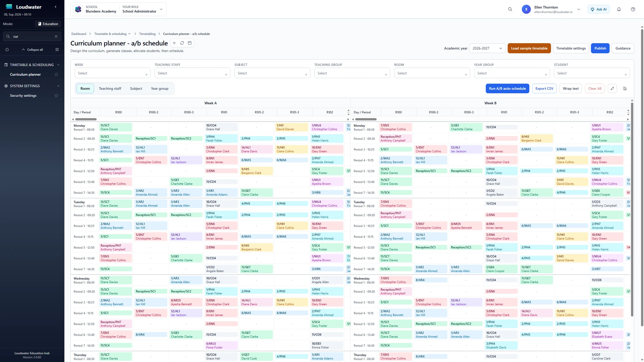Switch to the Subject view tab
The width and height of the screenshot is (644, 362).
click(136, 88)
